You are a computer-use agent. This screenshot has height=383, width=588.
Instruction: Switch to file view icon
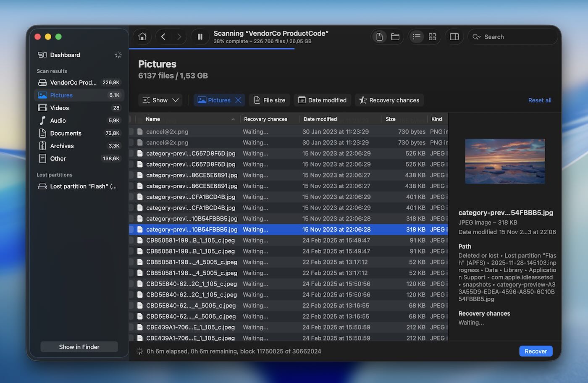click(379, 37)
